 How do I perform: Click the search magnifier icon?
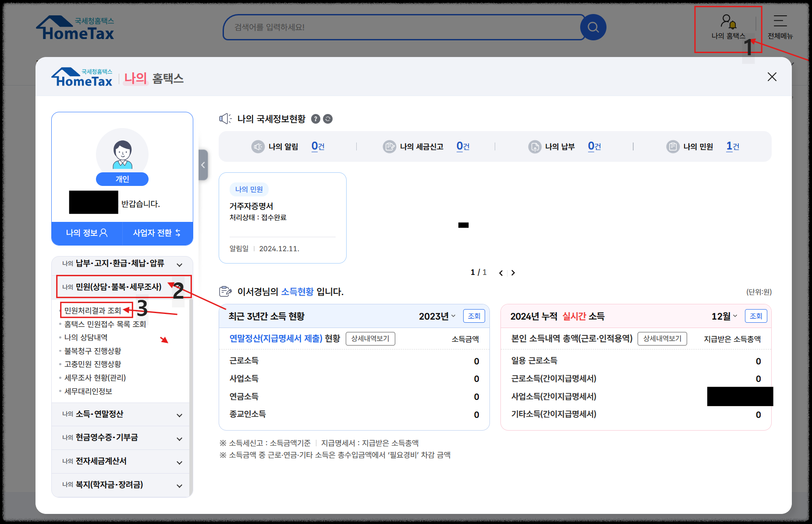[593, 27]
